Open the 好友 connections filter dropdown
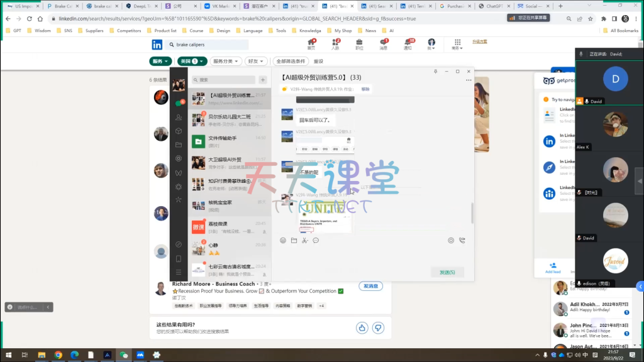Image resolution: width=644 pixels, height=362 pixels. pyautogui.click(x=255, y=62)
